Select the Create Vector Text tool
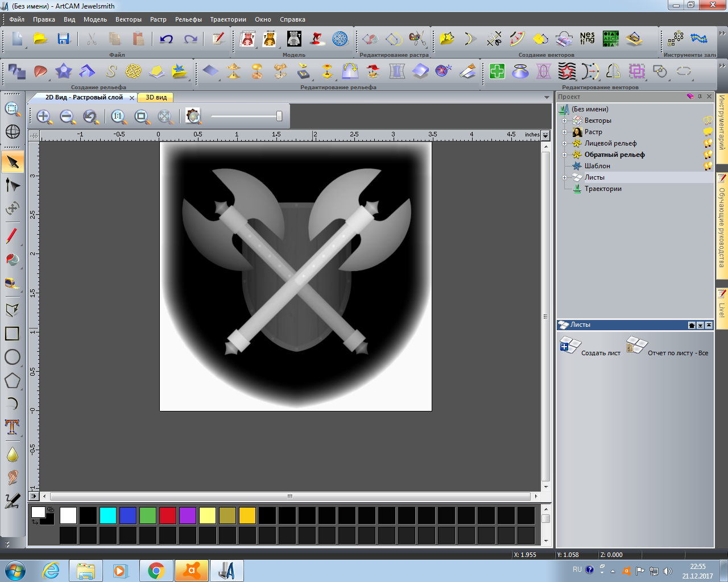Viewport: 728px width, 582px height. [13, 427]
